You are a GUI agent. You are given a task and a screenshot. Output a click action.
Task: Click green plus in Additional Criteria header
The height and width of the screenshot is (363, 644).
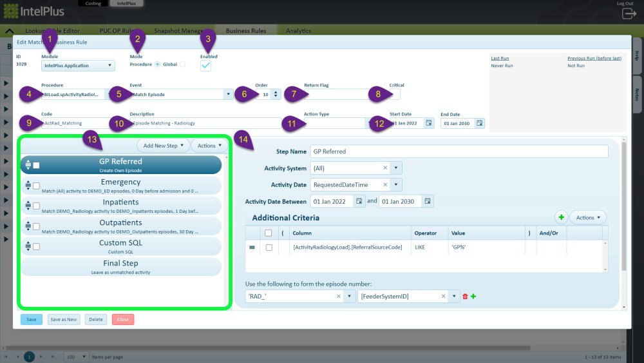point(561,217)
